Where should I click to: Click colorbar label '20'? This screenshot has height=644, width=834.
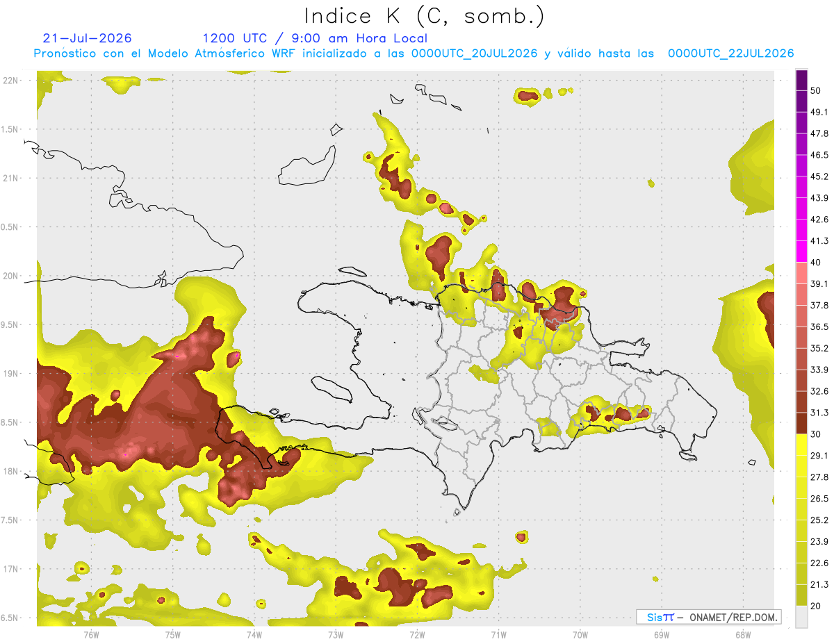click(816, 606)
